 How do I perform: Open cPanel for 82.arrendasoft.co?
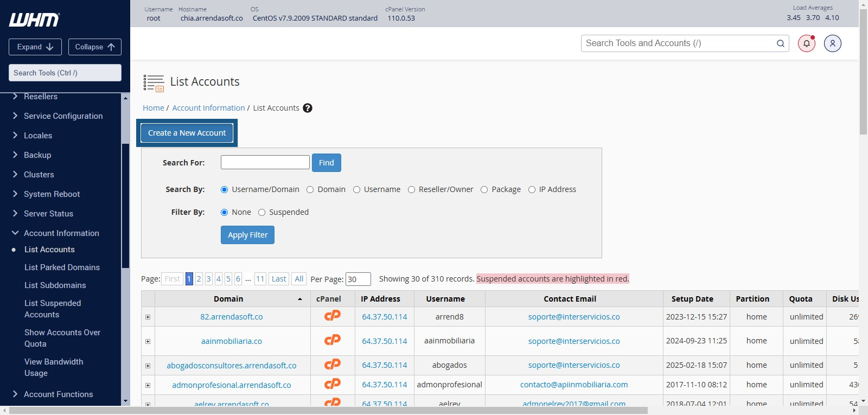[332, 316]
